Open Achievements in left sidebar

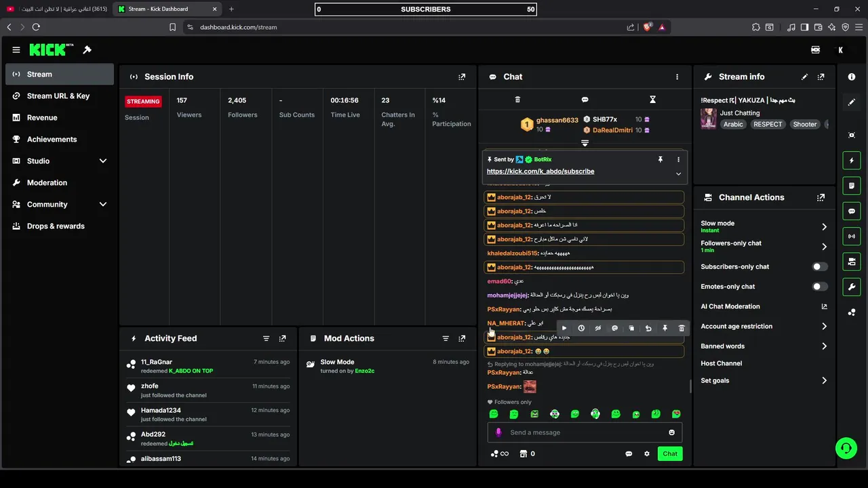coord(60,139)
